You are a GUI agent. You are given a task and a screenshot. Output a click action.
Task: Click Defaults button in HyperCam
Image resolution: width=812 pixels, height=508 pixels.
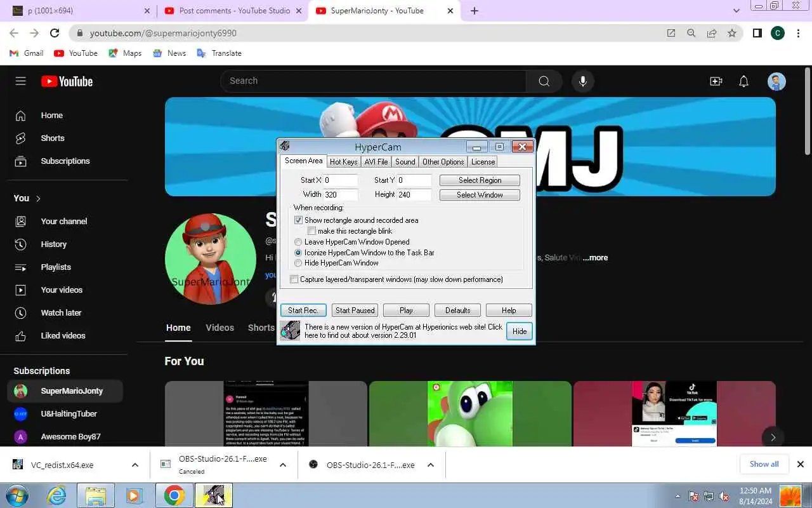tap(458, 311)
